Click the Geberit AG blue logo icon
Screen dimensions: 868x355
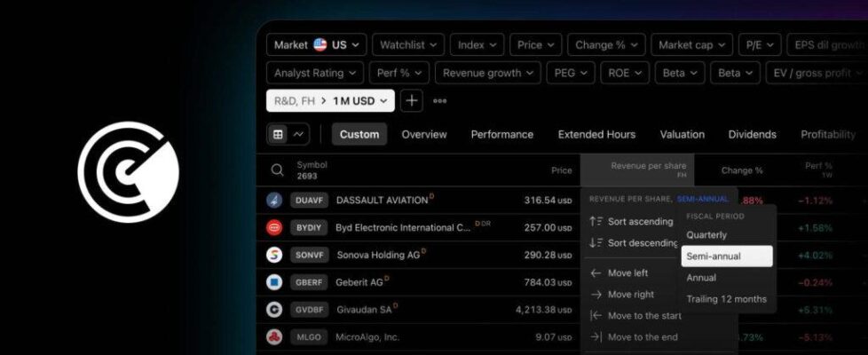click(274, 282)
